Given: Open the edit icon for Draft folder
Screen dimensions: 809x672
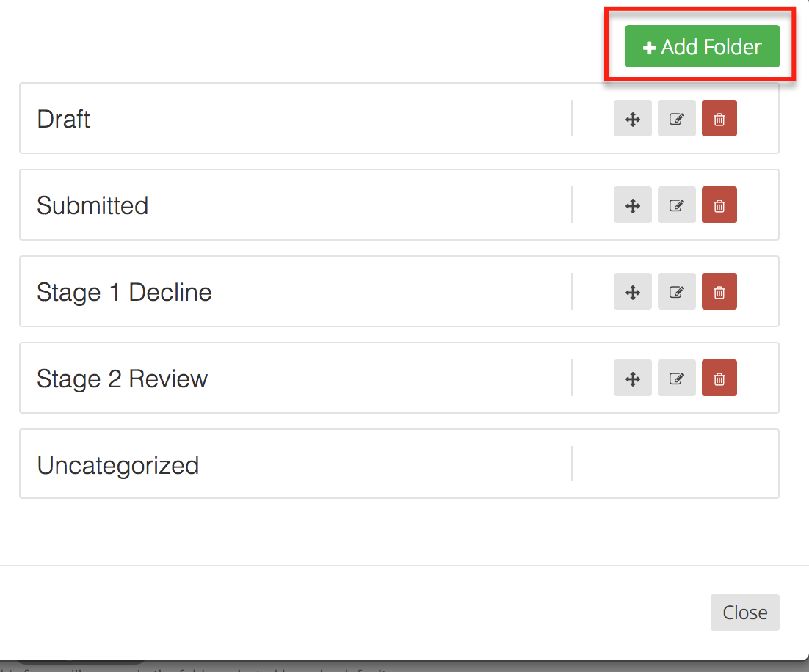Looking at the screenshot, I should (676, 118).
